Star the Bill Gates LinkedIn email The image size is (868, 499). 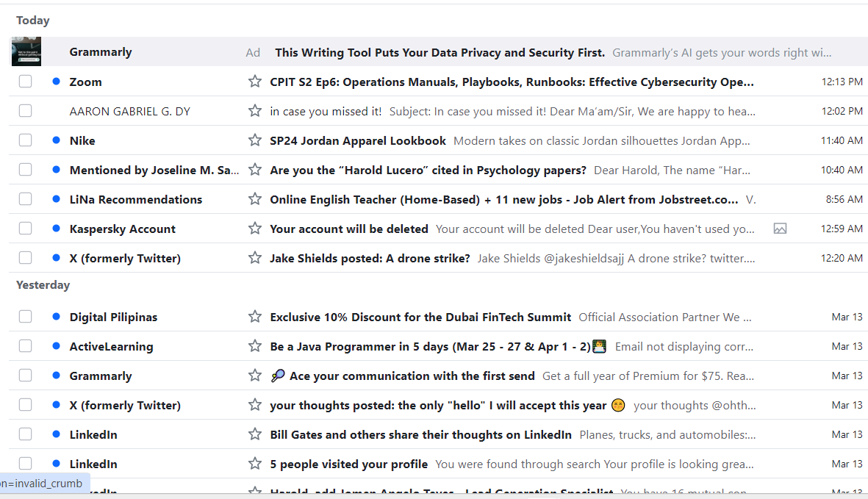click(x=255, y=434)
